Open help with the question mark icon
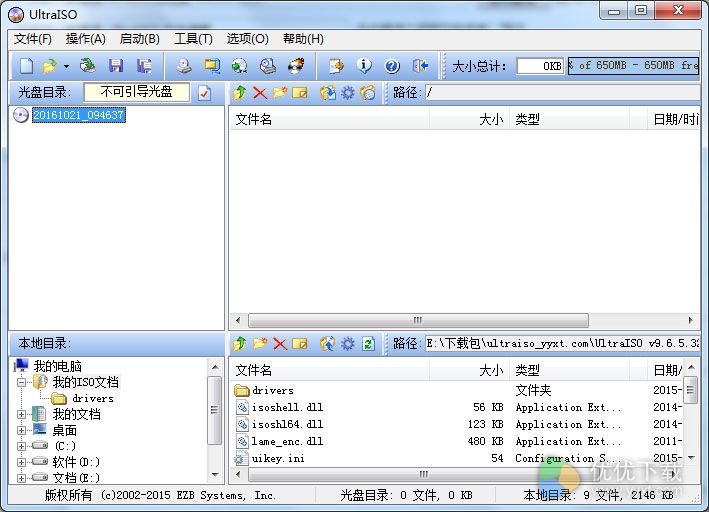 [x=392, y=66]
